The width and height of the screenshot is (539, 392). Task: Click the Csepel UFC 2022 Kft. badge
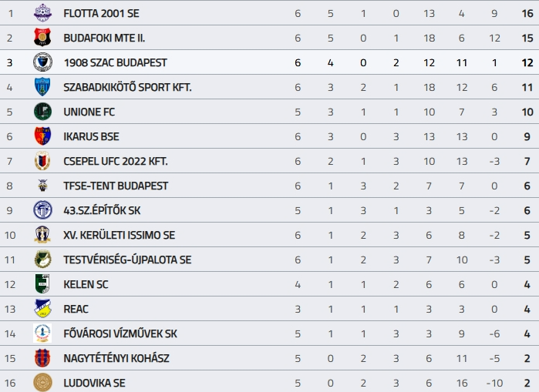[x=42, y=161]
